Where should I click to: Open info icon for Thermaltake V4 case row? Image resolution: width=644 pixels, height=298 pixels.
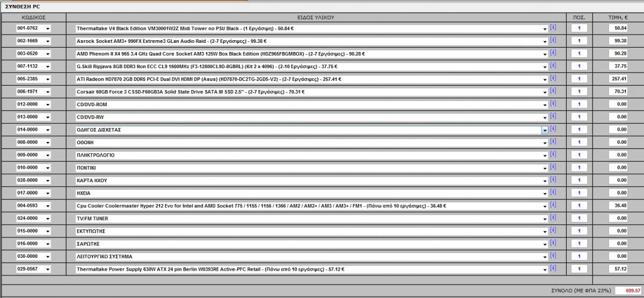click(553, 27)
